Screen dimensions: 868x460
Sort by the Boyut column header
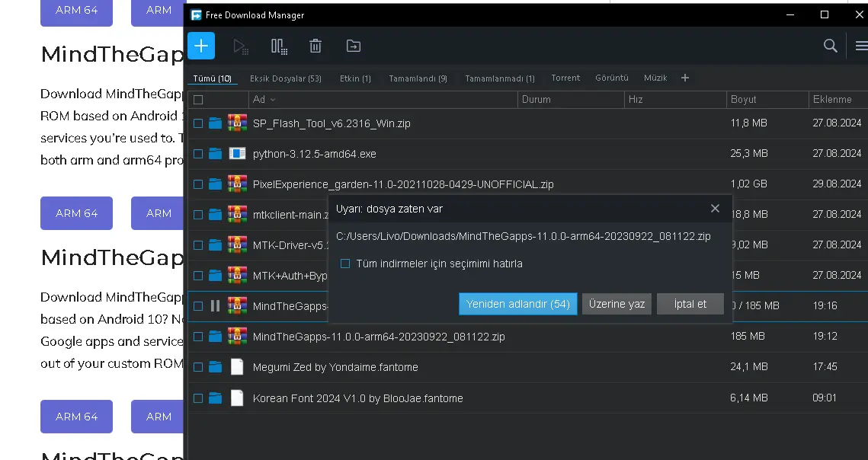pyautogui.click(x=767, y=100)
